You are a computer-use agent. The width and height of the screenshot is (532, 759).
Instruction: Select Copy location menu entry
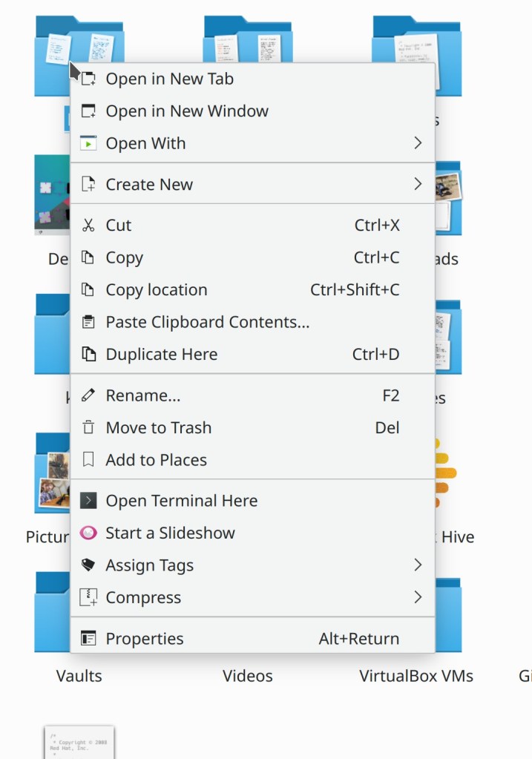[157, 290]
